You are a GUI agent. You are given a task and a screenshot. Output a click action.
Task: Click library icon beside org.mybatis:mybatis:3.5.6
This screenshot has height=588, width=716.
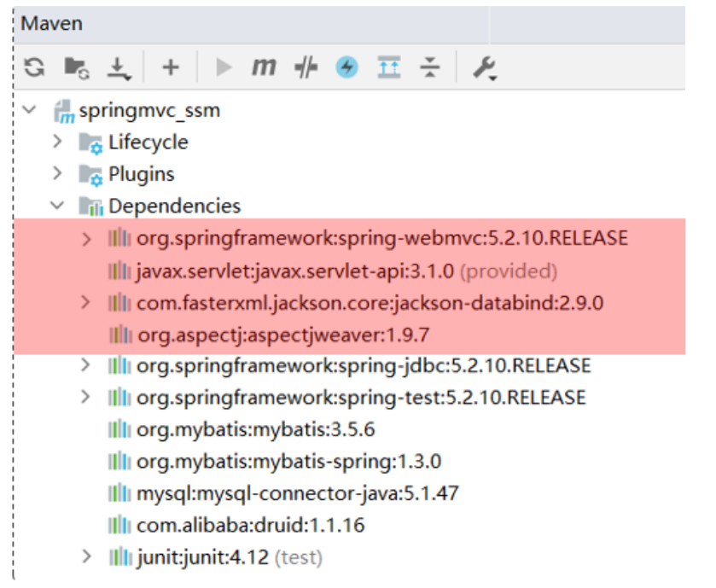[119, 429]
